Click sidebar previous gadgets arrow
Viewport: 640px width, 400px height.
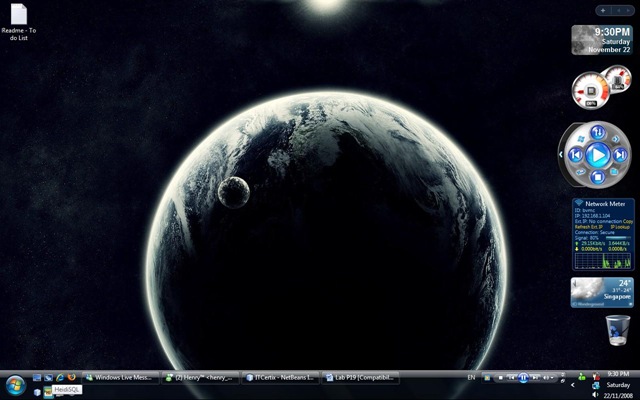pos(618,10)
